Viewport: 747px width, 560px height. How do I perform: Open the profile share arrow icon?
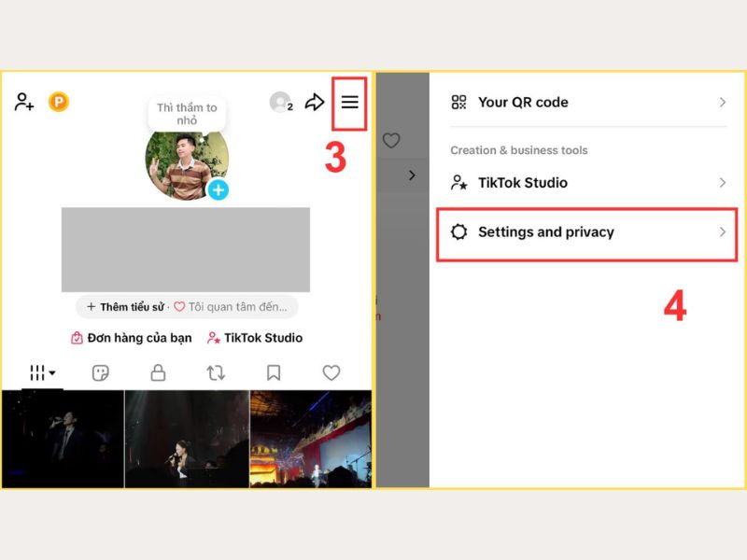coord(316,103)
